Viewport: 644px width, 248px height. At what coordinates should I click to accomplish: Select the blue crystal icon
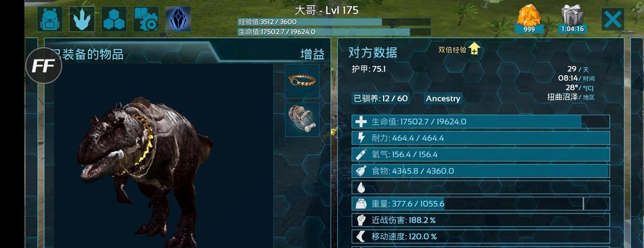(178, 19)
